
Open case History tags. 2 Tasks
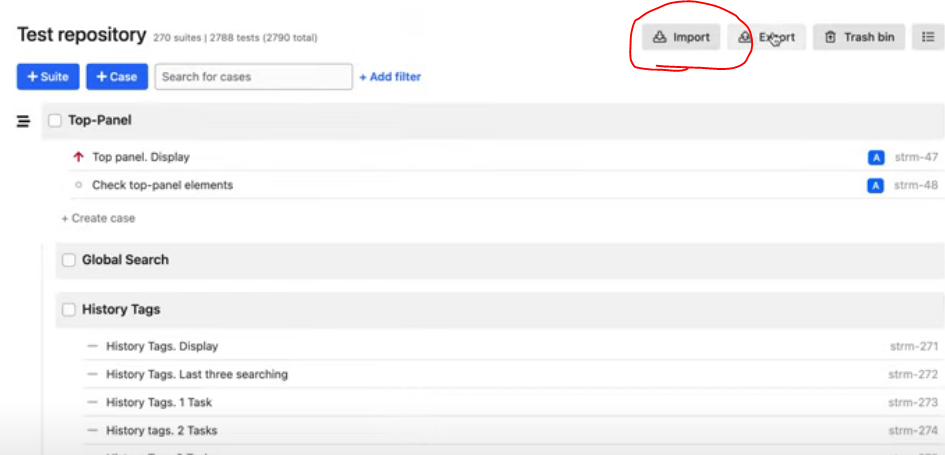point(162,430)
